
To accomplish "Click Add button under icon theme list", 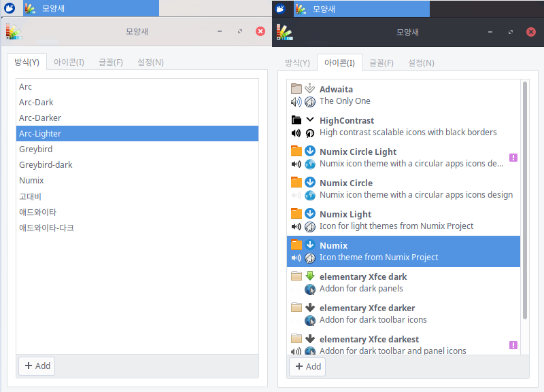I will tap(308, 367).
